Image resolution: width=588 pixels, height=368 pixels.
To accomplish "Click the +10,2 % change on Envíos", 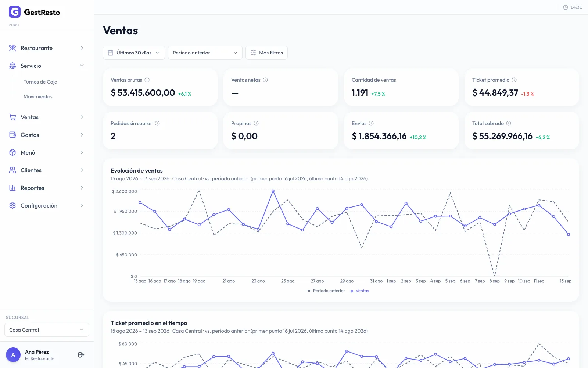I will coord(418,137).
